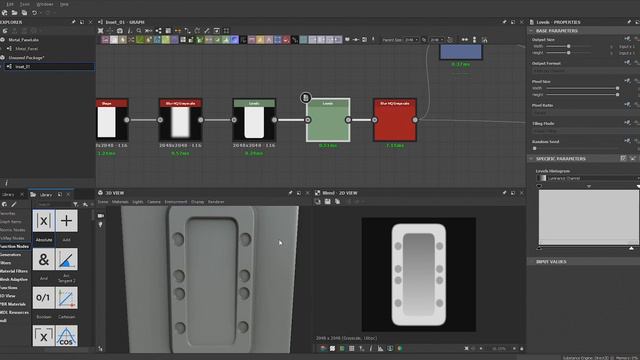This screenshot has width=640, height=360.
Task: Open the Parent Size height dropdown
Action: pos(436,40)
